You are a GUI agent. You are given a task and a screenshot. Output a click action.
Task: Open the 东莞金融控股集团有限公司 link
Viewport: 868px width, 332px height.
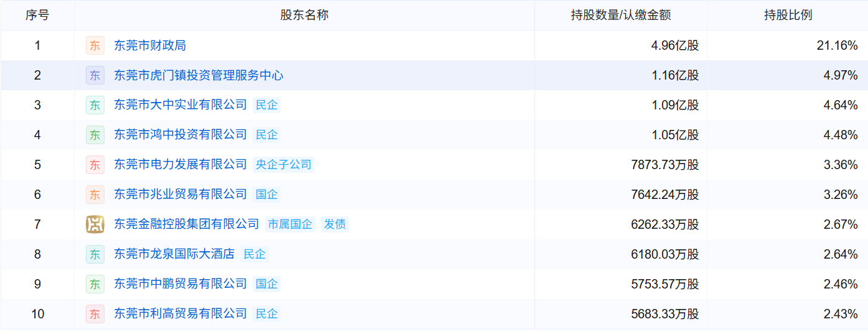point(187,224)
